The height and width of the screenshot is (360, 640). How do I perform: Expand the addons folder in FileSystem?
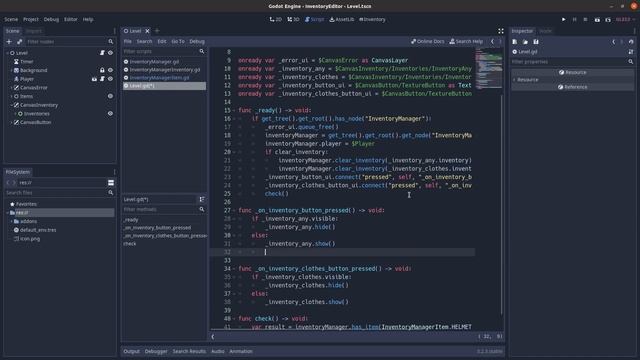click(x=11, y=221)
